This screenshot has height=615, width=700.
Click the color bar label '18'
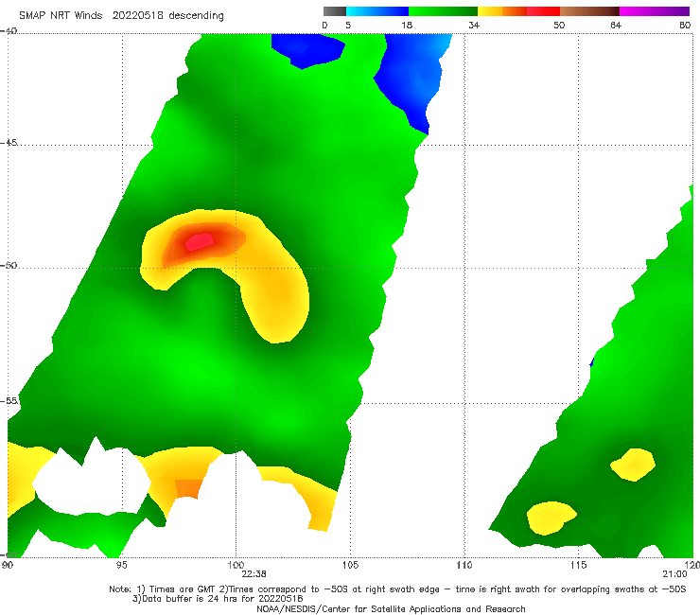pyautogui.click(x=407, y=26)
